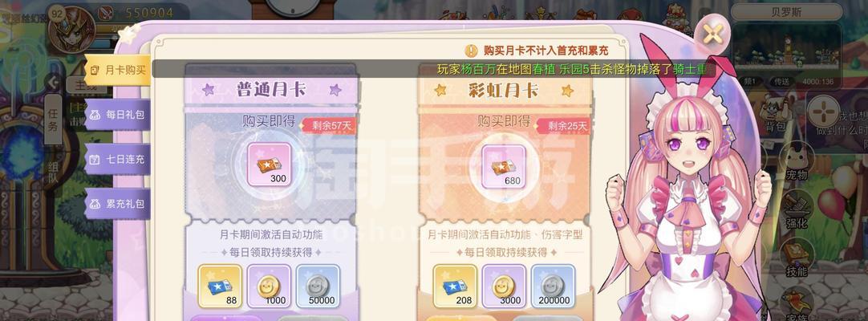Select the 累充礼包 tab
The height and width of the screenshot is (321, 868).
coord(117,204)
